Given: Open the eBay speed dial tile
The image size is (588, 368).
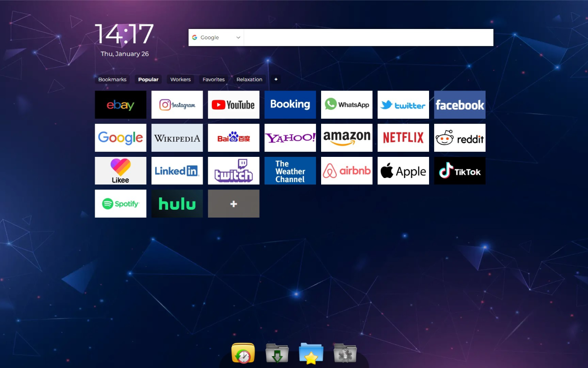Looking at the screenshot, I should point(120,104).
